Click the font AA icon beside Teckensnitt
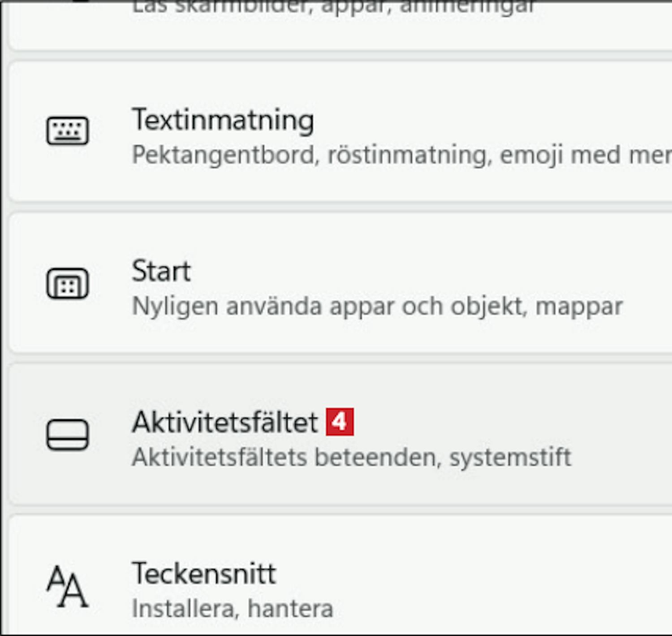Viewport: 672px width, 636px height. (x=68, y=586)
